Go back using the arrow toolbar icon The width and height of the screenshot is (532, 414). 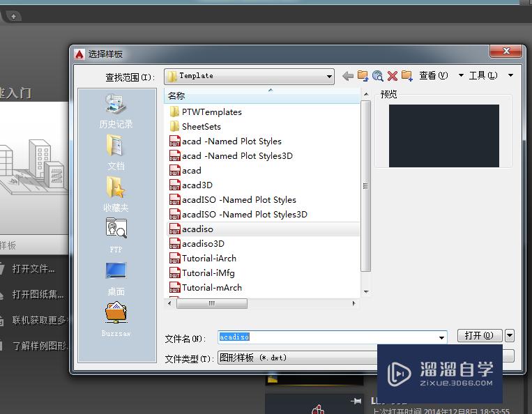[348, 76]
